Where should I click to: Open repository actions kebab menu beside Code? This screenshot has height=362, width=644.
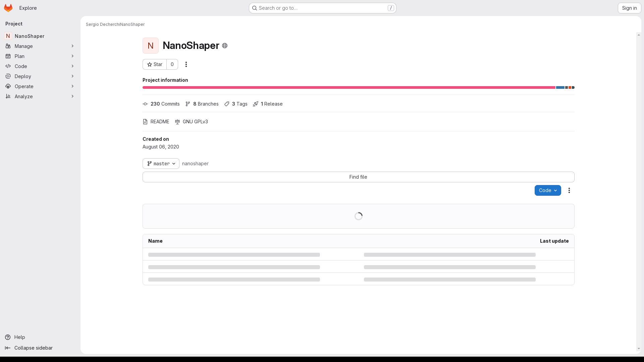(x=569, y=190)
